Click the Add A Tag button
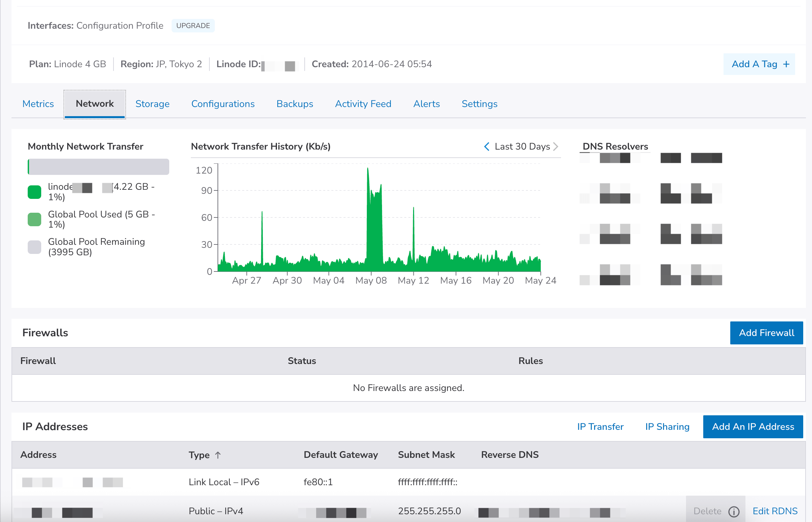 coord(759,64)
